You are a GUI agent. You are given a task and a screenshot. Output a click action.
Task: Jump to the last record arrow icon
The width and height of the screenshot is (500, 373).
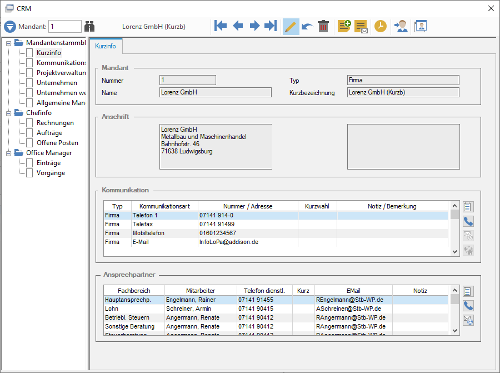(271, 26)
